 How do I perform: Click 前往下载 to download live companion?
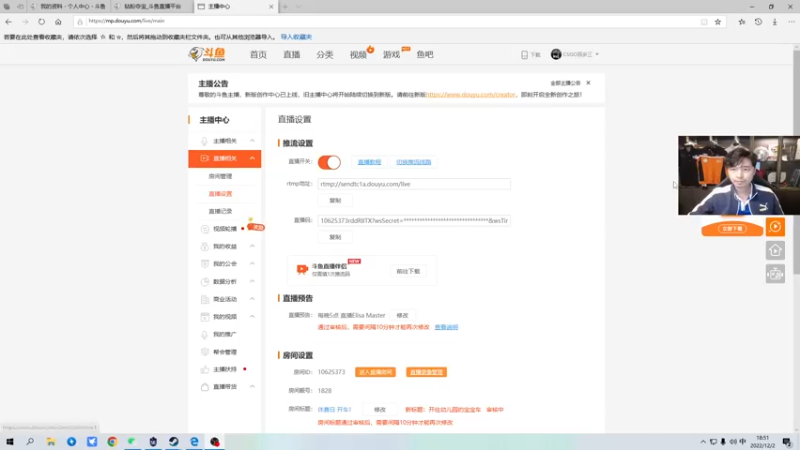click(x=408, y=271)
